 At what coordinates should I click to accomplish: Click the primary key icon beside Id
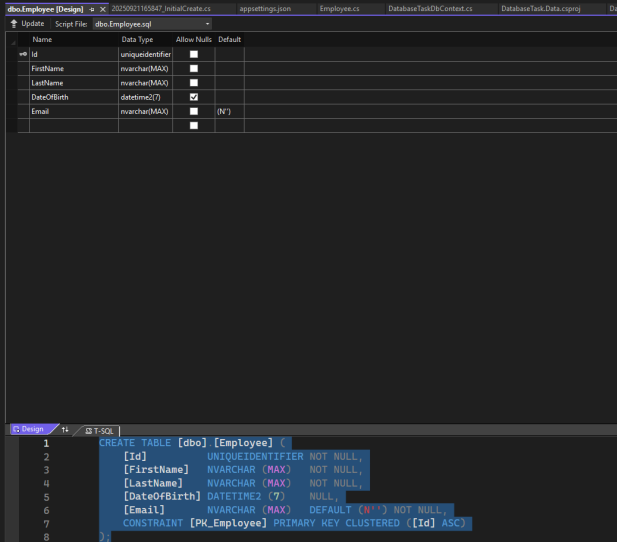pyautogui.click(x=23, y=54)
